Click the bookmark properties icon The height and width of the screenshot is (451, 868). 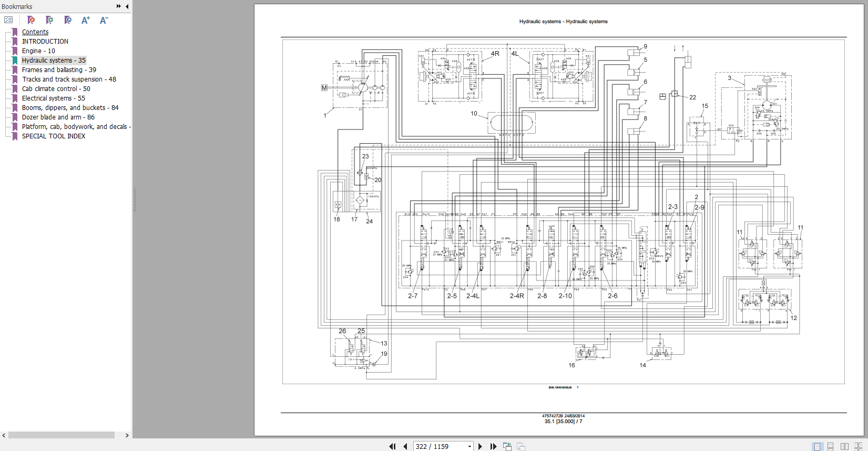[x=68, y=20]
